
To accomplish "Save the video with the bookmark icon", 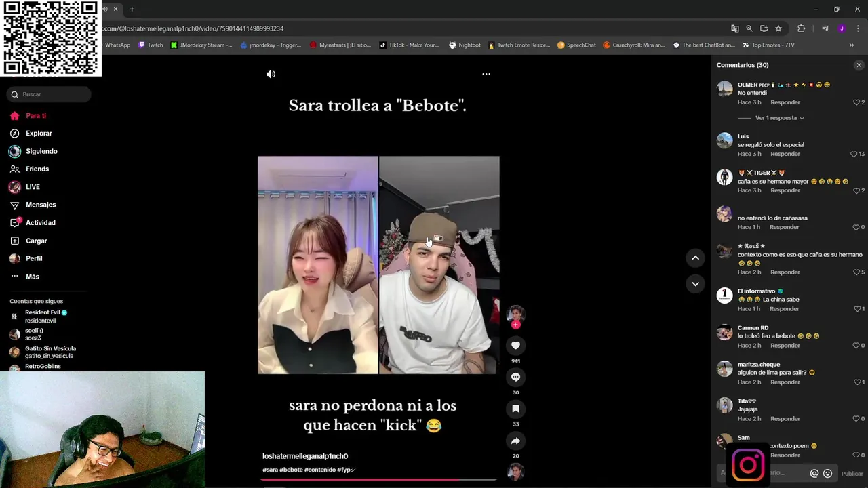I will [x=515, y=409].
